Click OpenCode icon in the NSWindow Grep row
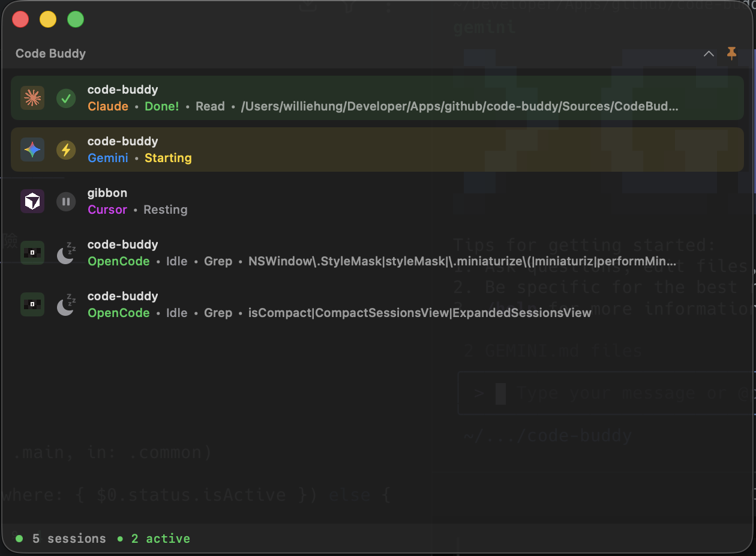The image size is (756, 556). [x=32, y=253]
